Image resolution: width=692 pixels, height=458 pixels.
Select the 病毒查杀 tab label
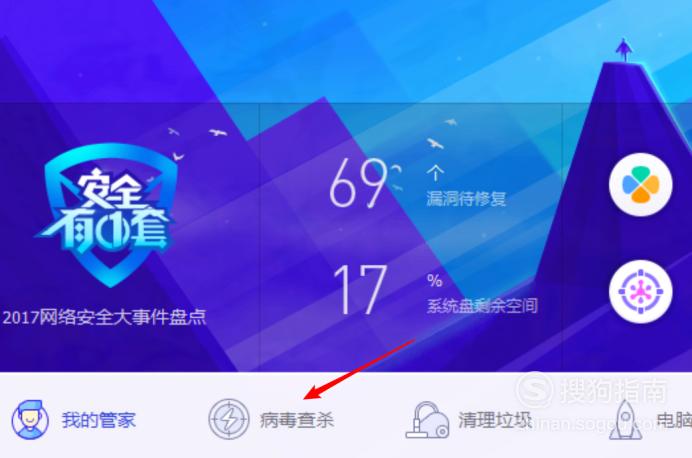pos(297,420)
